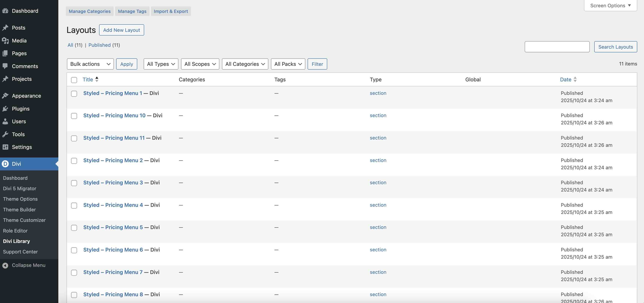Select the Plugins wrench icon
This screenshot has width=644, height=303.
(x=6, y=108)
